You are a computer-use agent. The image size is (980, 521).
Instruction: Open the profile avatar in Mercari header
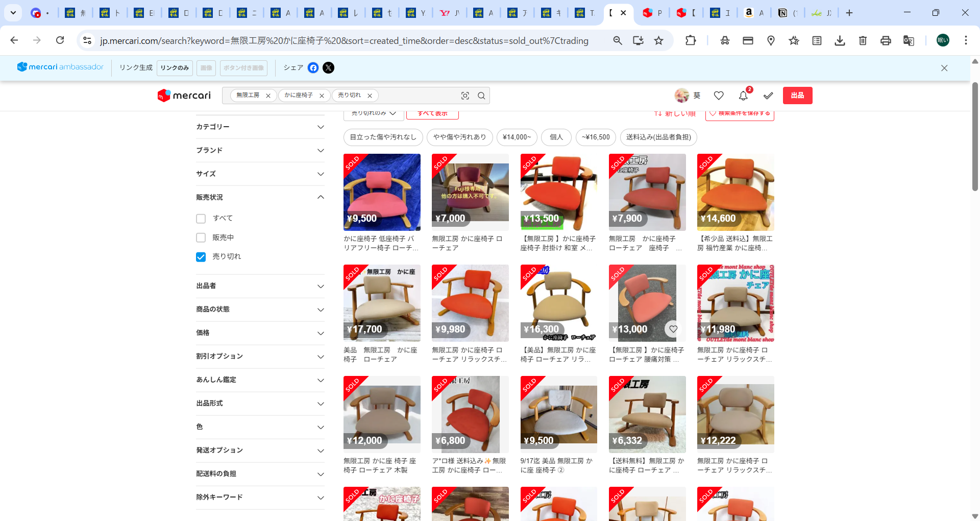682,96
